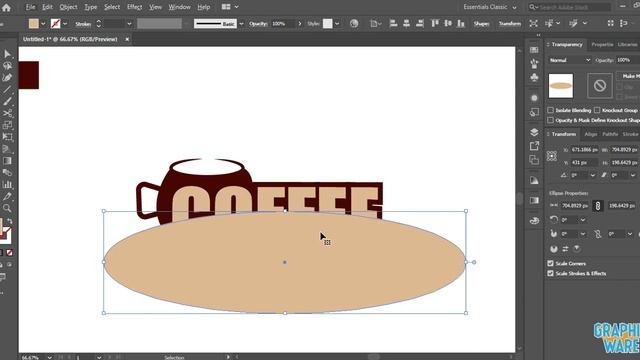The width and height of the screenshot is (640, 360).
Task: Click the Shape button in control bar
Action: [482, 24]
